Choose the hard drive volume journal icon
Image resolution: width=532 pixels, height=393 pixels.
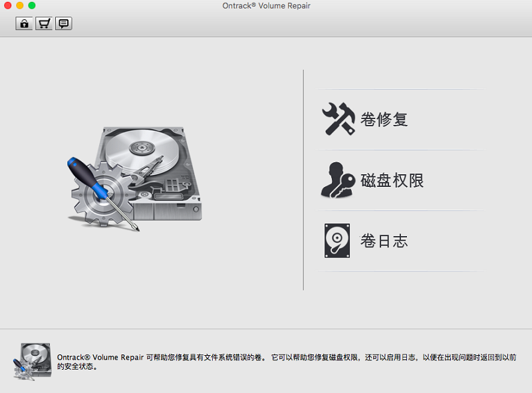coord(337,241)
